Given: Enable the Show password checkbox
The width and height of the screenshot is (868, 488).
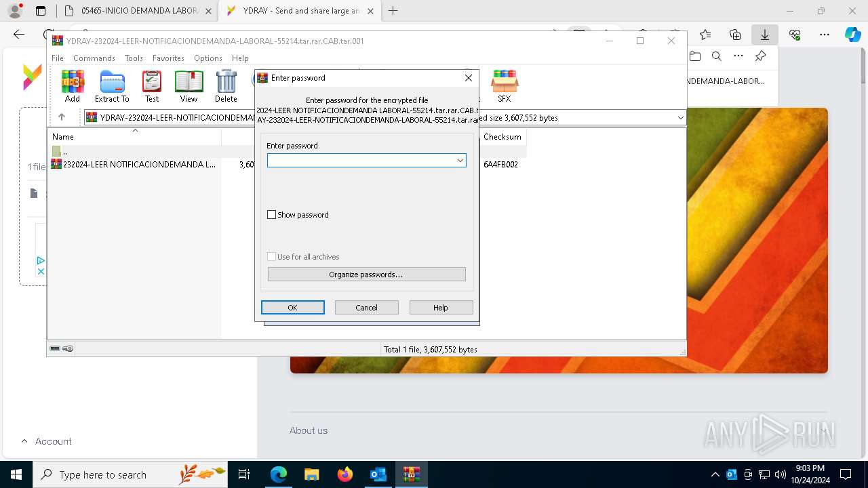Looking at the screenshot, I should [x=272, y=215].
